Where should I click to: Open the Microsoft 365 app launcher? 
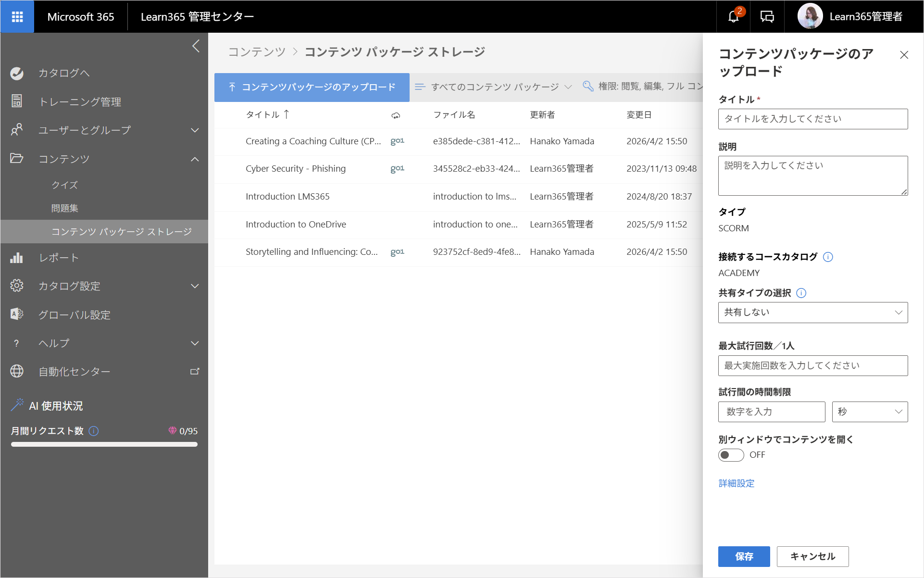[17, 17]
